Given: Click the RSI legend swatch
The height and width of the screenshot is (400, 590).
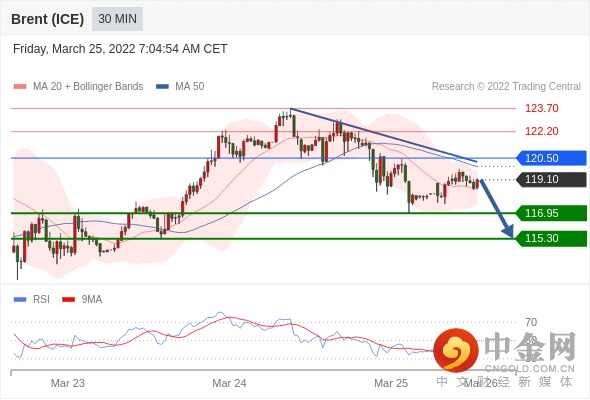Looking at the screenshot, I should point(20,300).
